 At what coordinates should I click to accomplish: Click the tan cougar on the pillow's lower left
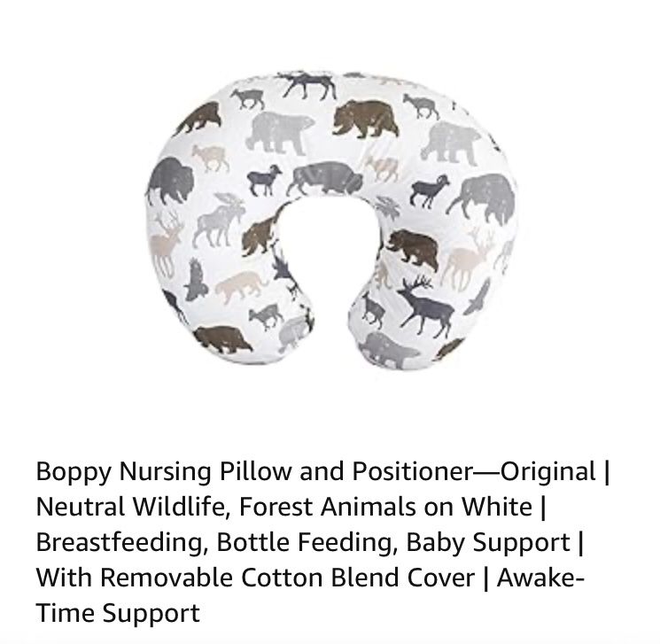[241, 287]
